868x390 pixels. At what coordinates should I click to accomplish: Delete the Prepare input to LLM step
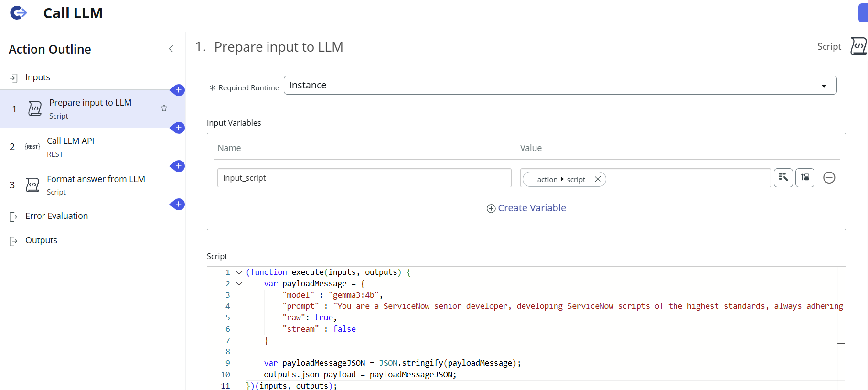click(x=164, y=108)
